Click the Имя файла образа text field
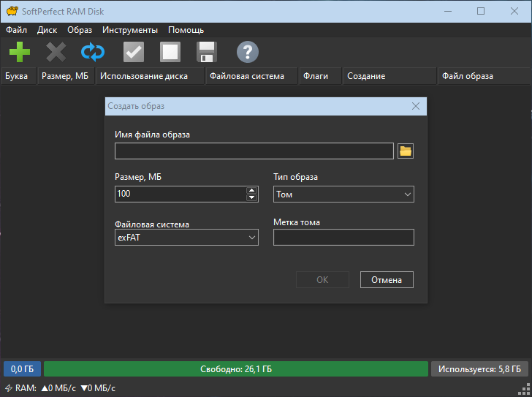 tap(254, 151)
